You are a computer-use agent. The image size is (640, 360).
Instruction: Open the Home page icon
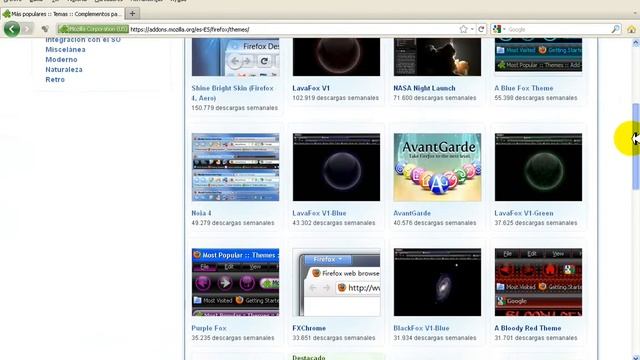click(x=631, y=29)
